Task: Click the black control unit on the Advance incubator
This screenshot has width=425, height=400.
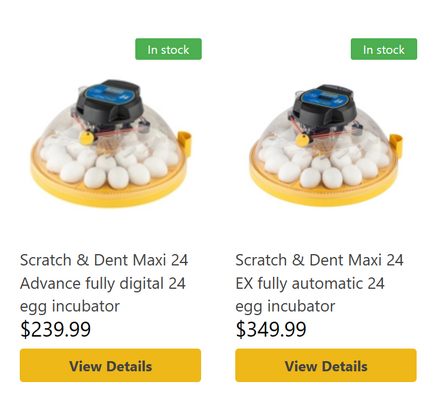Action: 109,101
